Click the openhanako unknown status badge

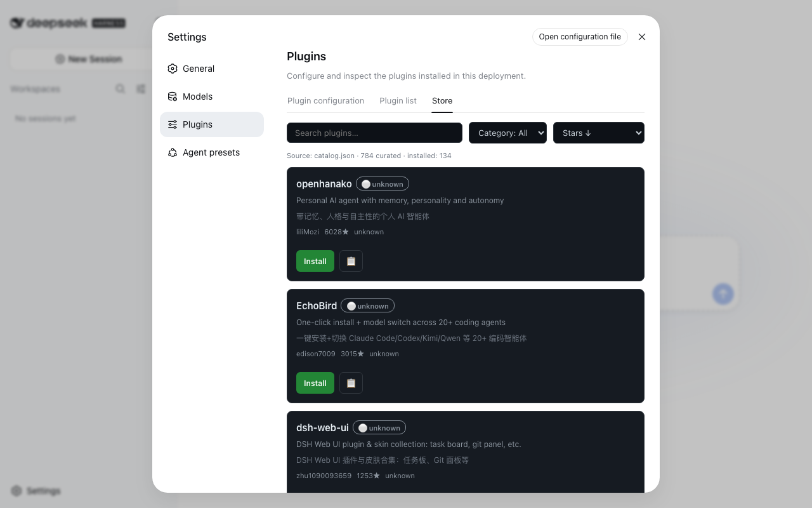click(x=383, y=184)
